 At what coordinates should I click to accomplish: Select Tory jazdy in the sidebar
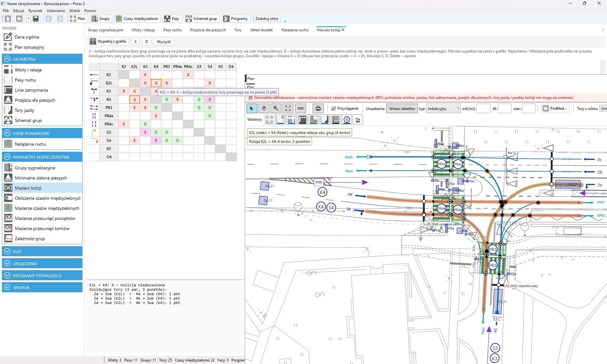click(42, 110)
